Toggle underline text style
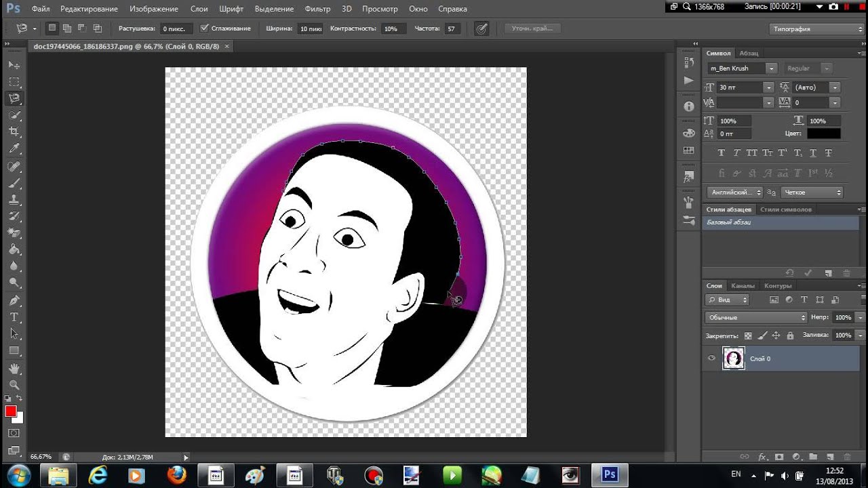Image resolution: width=868 pixels, height=488 pixels. [813, 152]
